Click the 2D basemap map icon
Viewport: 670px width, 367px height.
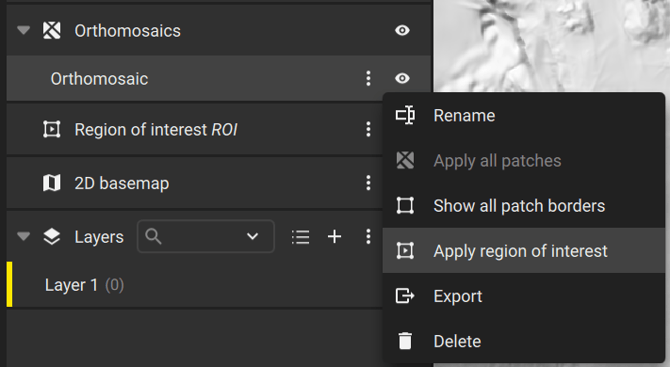(x=52, y=183)
